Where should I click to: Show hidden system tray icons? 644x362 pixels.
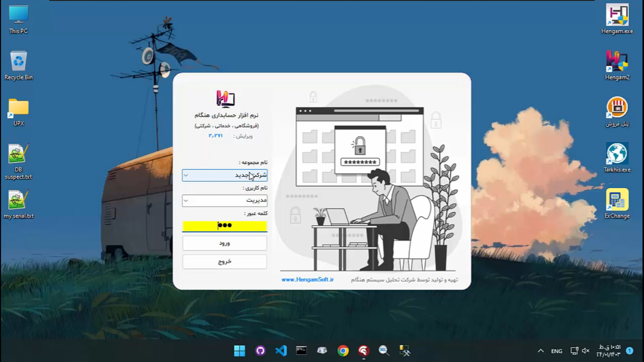click(541, 351)
